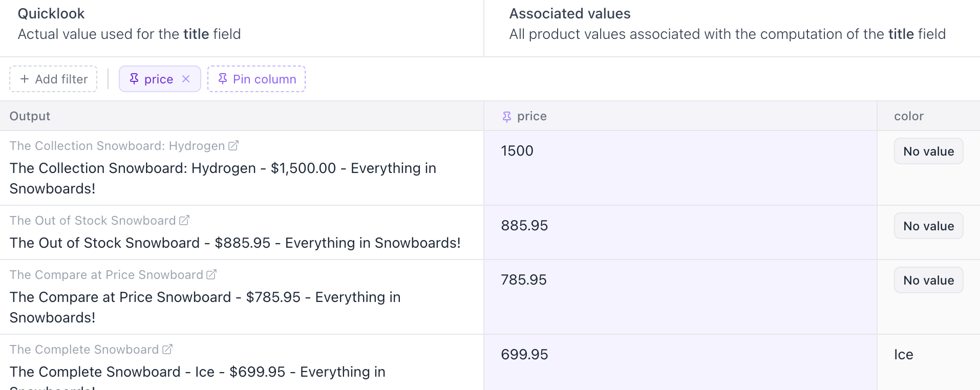The image size is (980, 390).
Task: Click the plus icon on Add filter
Action: coord(24,79)
